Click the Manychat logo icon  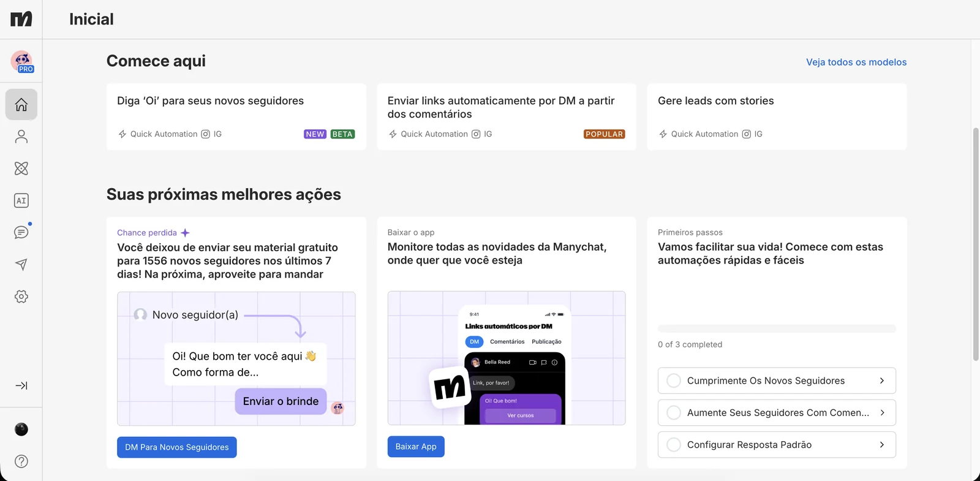[21, 19]
